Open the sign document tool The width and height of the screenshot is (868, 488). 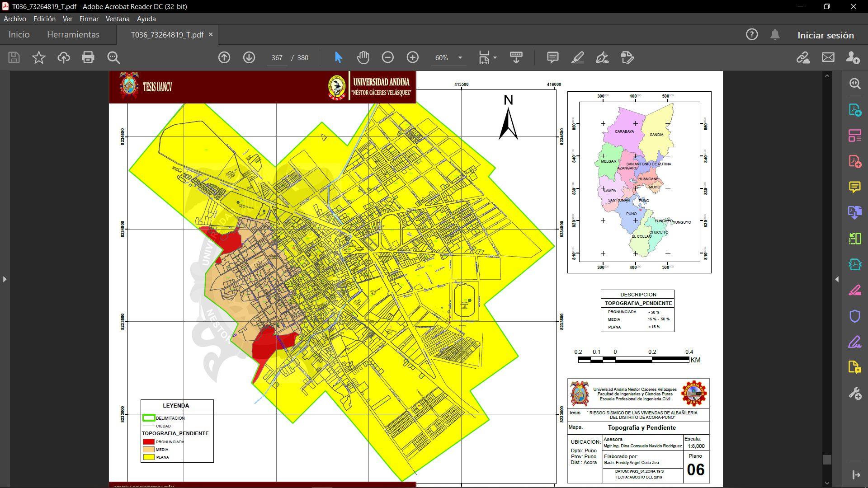click(x=602, y=57)
